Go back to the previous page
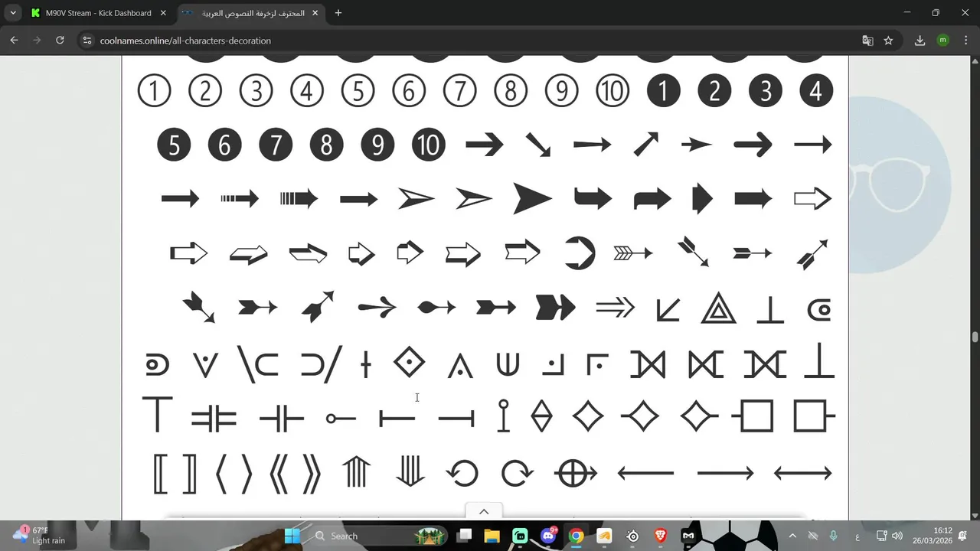The height and width of the screenshot is (551, 980). (x=14, y=41)
